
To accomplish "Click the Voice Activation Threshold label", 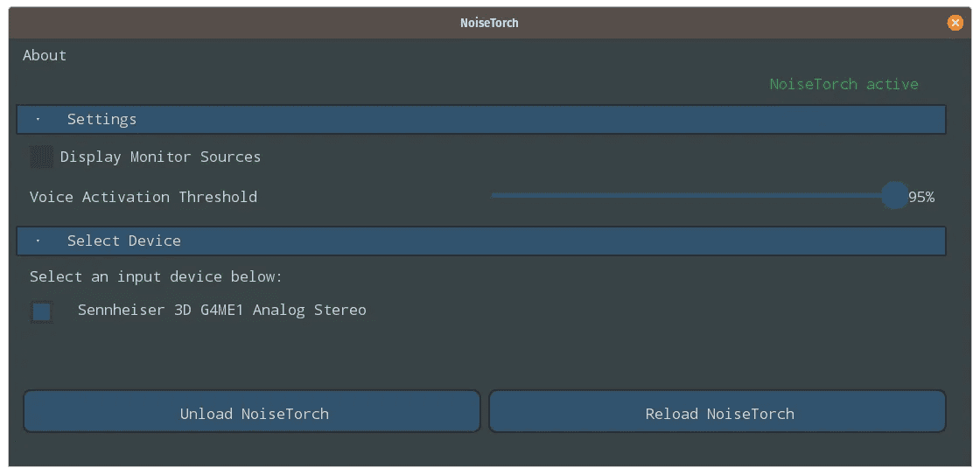I will click(143, 197).
